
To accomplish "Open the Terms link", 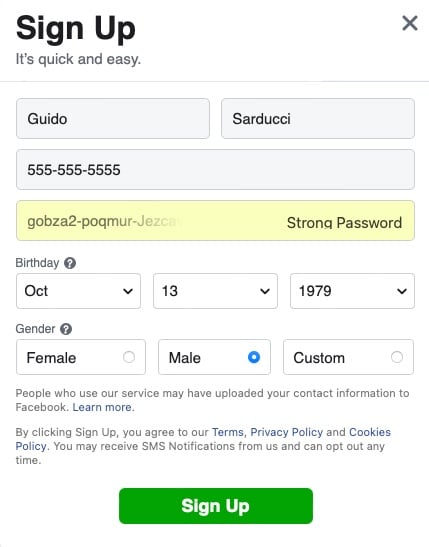I will [x=227, y=432].
